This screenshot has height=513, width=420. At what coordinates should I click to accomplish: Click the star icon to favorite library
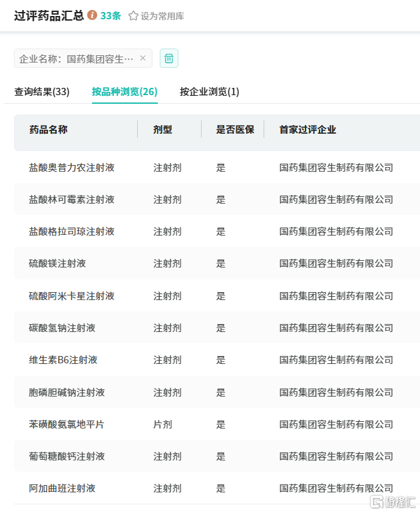click(133, 15)
